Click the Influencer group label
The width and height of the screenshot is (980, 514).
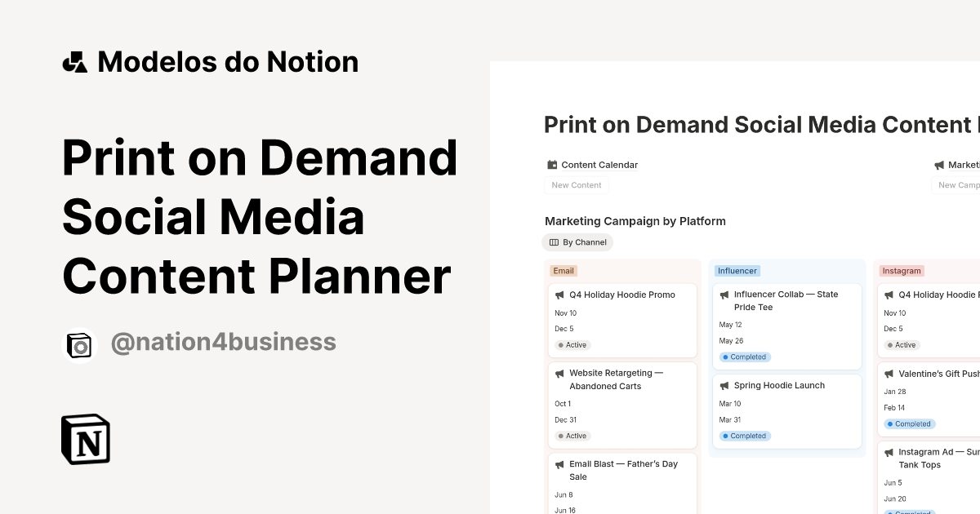coord(737,271)
